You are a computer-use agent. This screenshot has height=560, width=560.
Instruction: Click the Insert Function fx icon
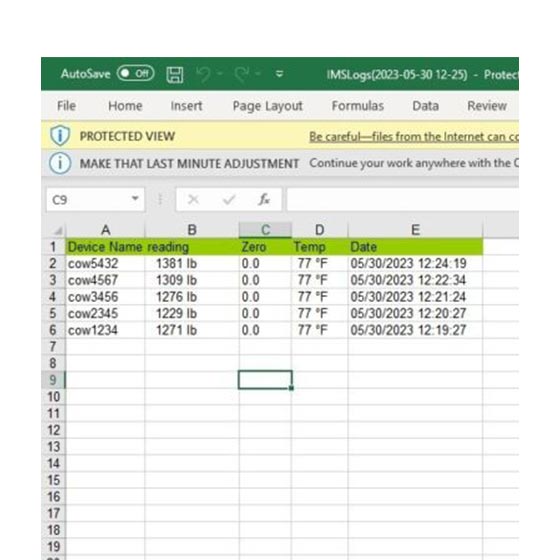[x=264, y=199]
